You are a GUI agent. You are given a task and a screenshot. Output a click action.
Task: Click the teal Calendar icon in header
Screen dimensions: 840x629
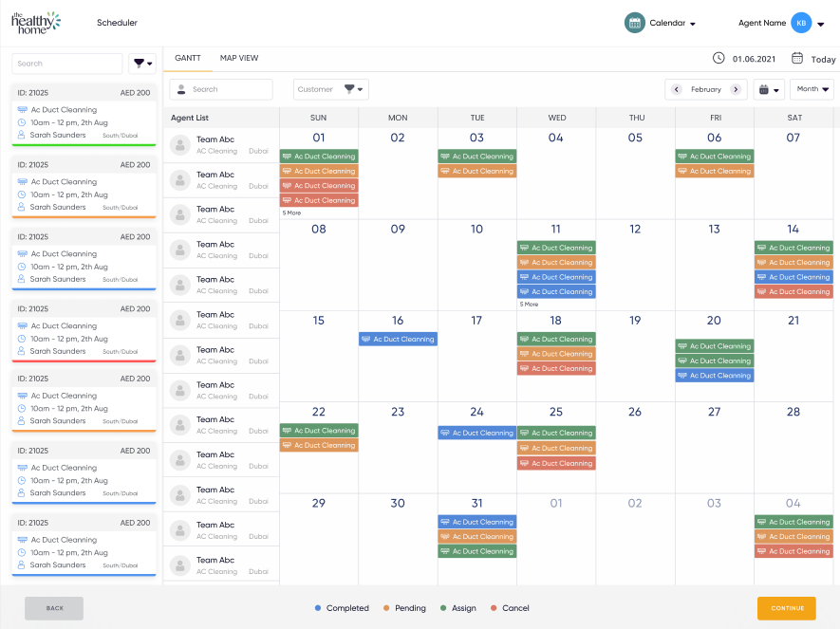click(x=635, y=23)
